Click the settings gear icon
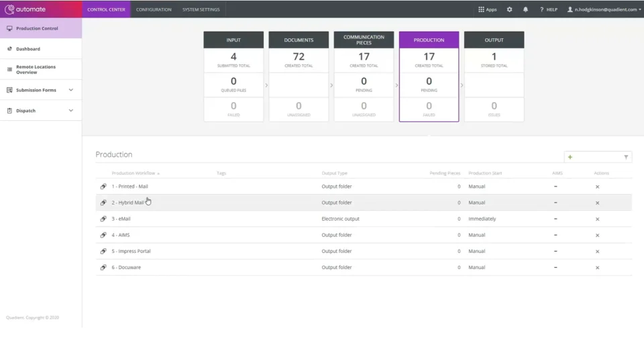644x345 pixels. (509, 9)
